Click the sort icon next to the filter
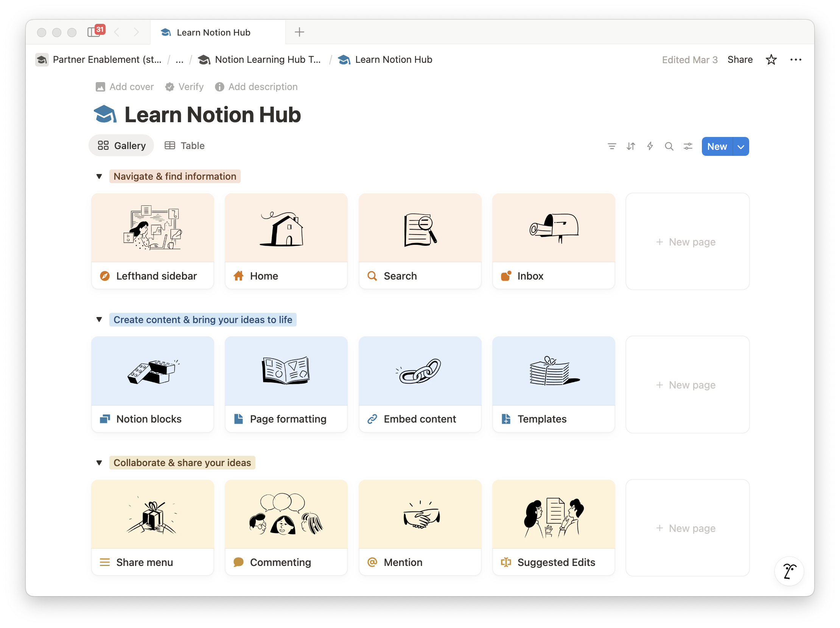This screenshot has width=840, height=628. (x=631, y=146)
